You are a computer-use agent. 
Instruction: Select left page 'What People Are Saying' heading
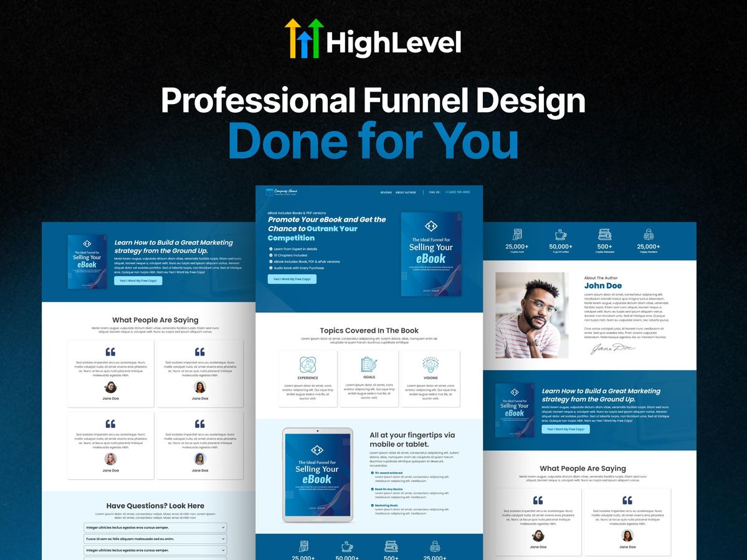tap(155, 320)
